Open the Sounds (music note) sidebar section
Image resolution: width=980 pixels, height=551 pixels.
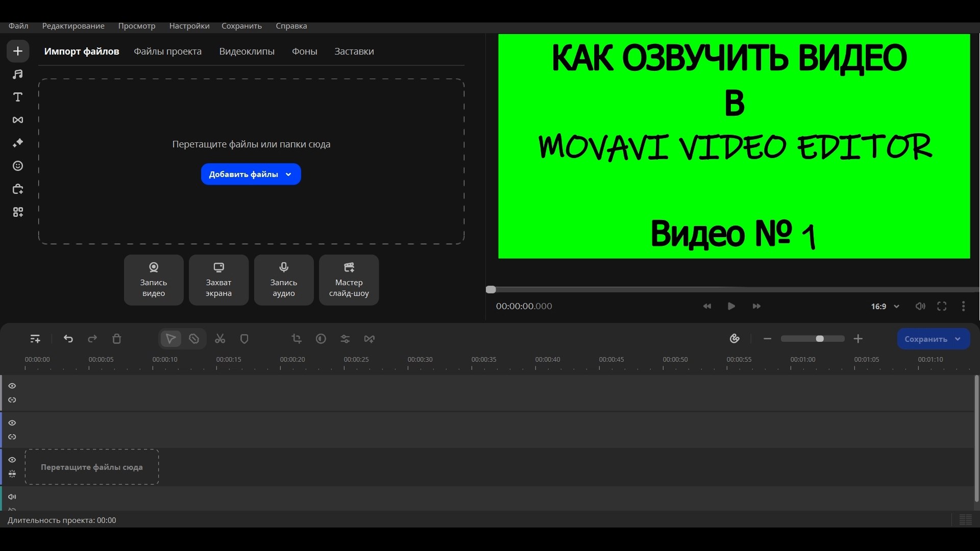click(x=18, y=74)
